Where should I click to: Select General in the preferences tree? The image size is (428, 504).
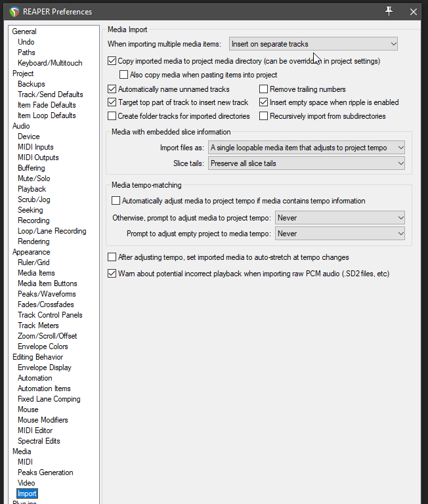pyautogui.click(x=24, y=31)
